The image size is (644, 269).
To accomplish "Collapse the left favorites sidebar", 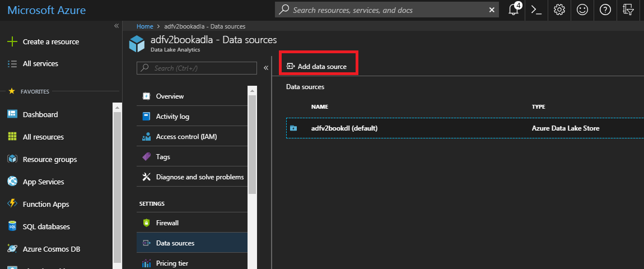I will pos(116,26).
